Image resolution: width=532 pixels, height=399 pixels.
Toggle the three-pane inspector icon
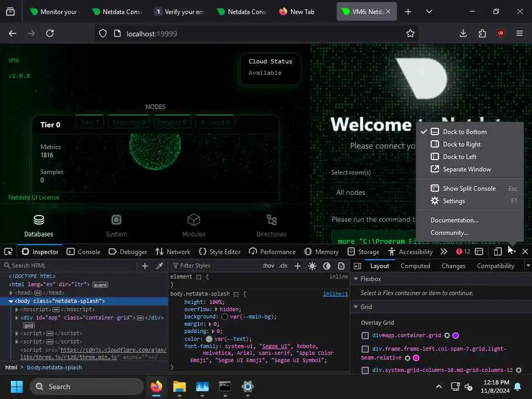pos(357,266)
